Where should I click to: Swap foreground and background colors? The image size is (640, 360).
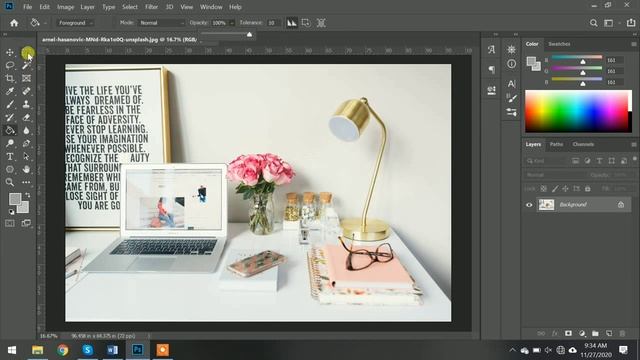coord(27,195)
